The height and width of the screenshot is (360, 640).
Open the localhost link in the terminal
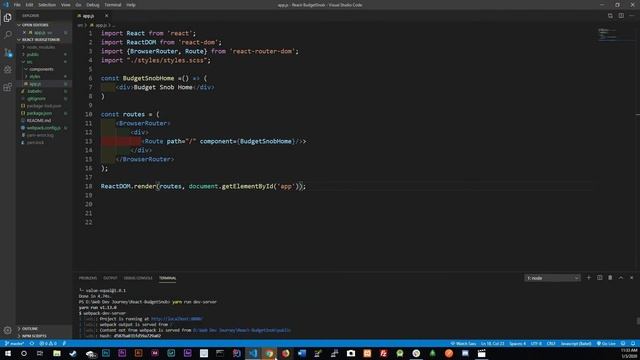[176, 319]
